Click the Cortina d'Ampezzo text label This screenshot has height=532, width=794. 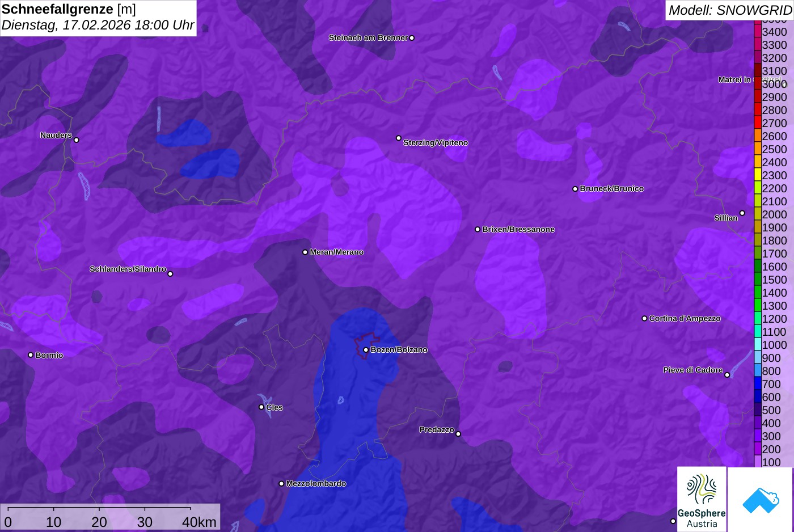click(x=685, y=319)
